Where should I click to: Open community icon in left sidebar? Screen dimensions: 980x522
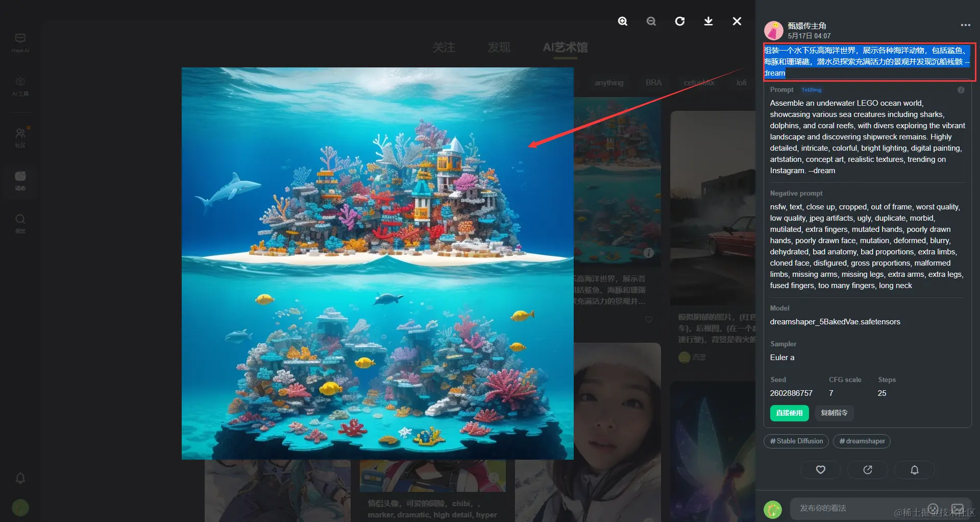pyautogui.click(x=20, y=137)
